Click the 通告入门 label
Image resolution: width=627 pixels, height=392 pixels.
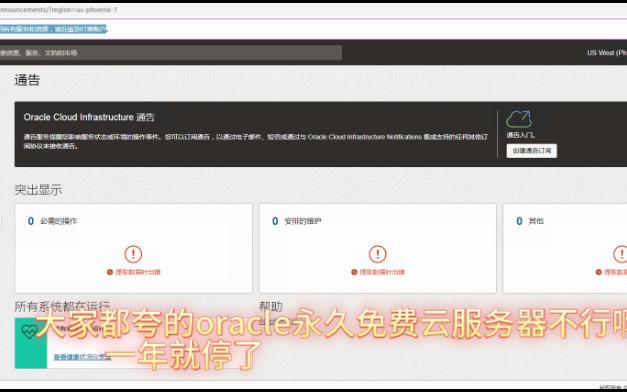521,135
